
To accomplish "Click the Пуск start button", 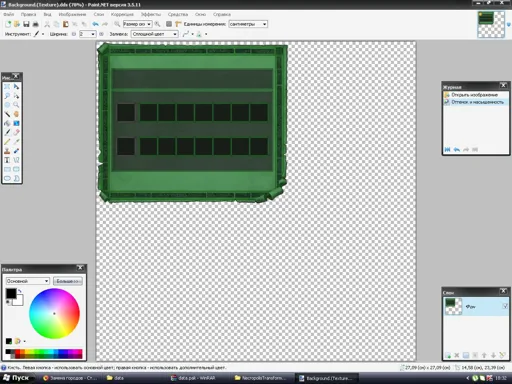I will [x=16, y=378].
